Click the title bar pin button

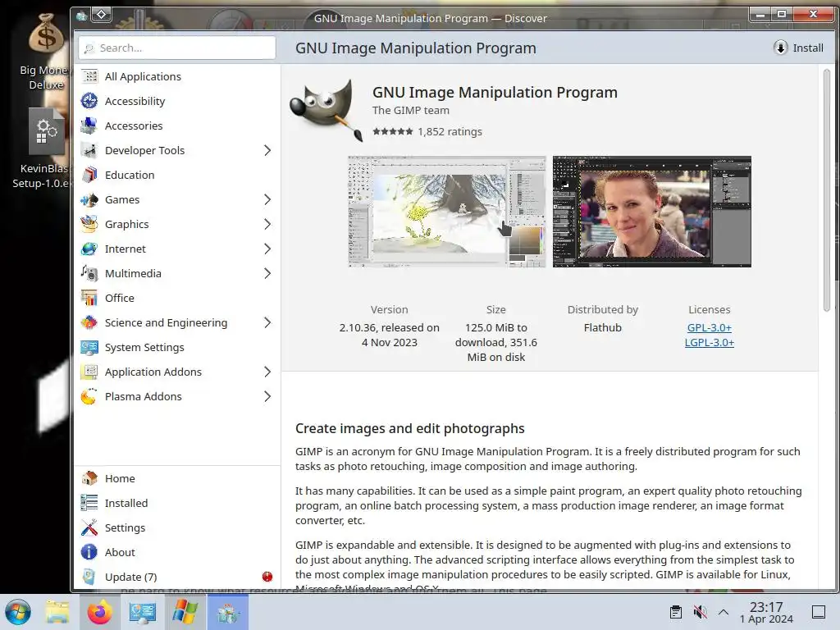coord(101,15)
